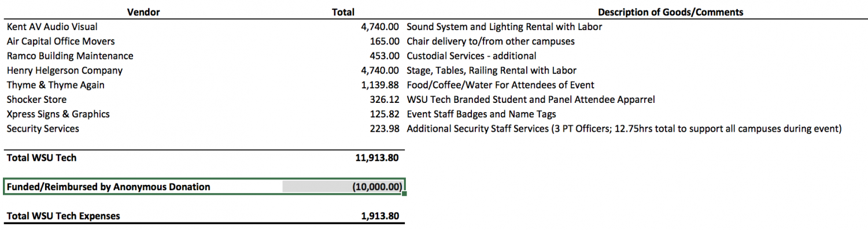The height and width of the screenshot is (230, 868).
Task: Select the Total WSU Tech label
Action: point(41,157)
